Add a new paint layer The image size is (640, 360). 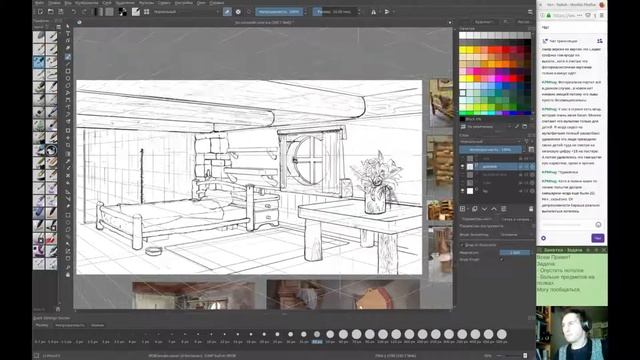coord(462,209)
